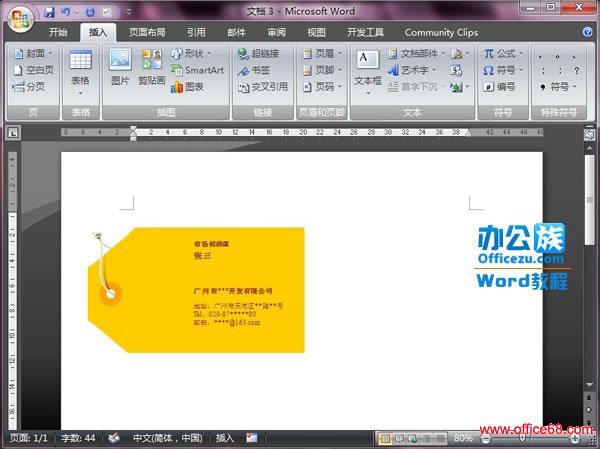Open the Community Clips tab
Image resolution: width=600 pixels, height=449 pixels.
441,33
